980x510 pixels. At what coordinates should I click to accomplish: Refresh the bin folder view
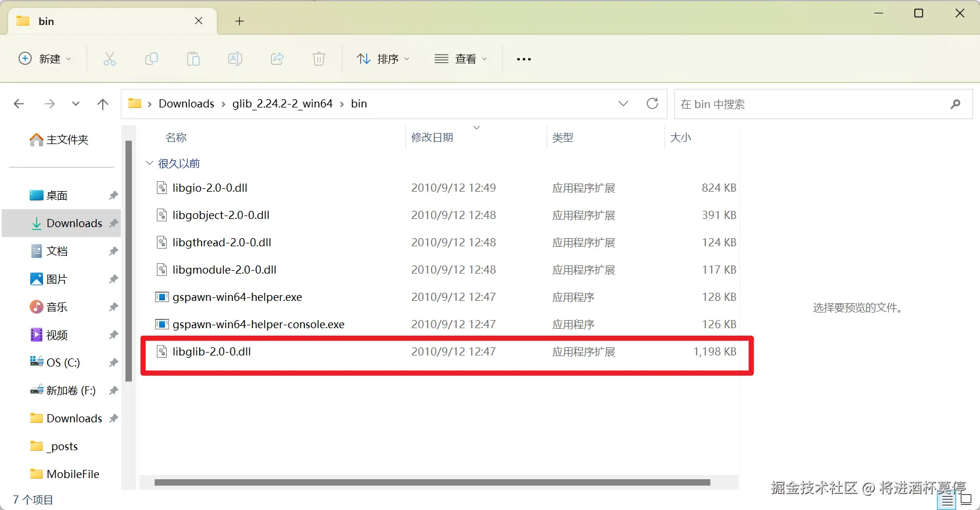(x=652, y=103)
